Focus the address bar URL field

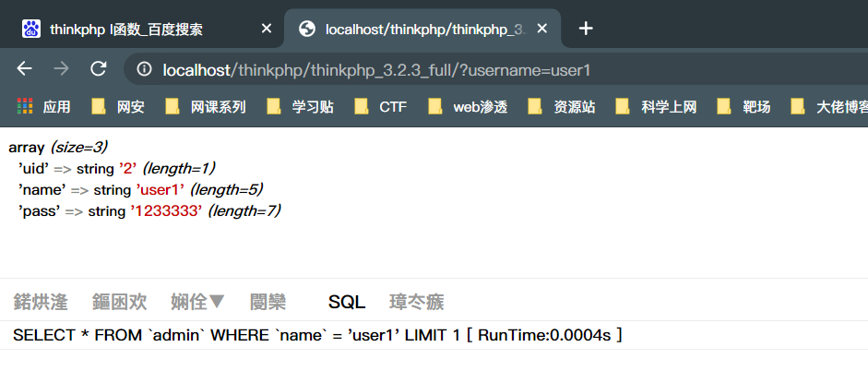495,69
